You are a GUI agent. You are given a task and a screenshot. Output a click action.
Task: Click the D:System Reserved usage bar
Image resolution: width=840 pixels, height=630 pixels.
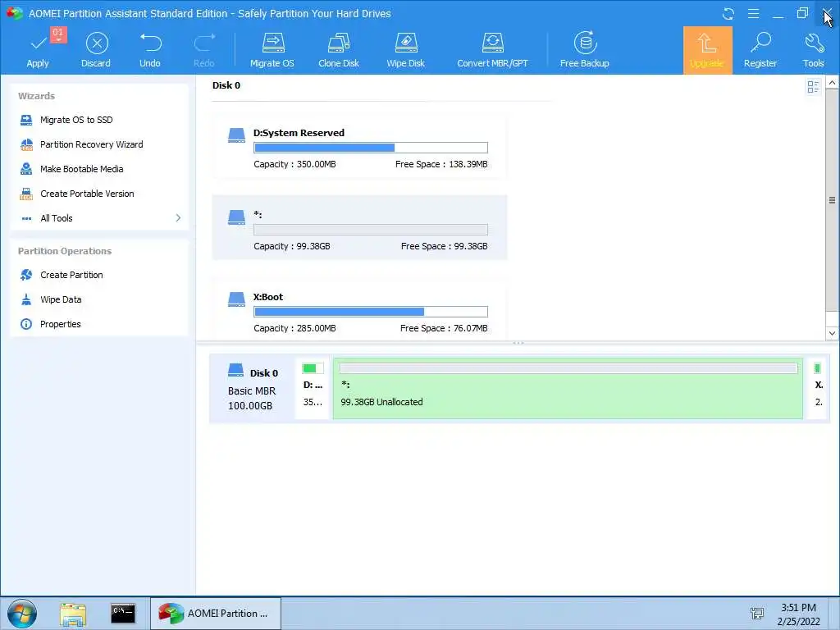[x=371, y=148]
